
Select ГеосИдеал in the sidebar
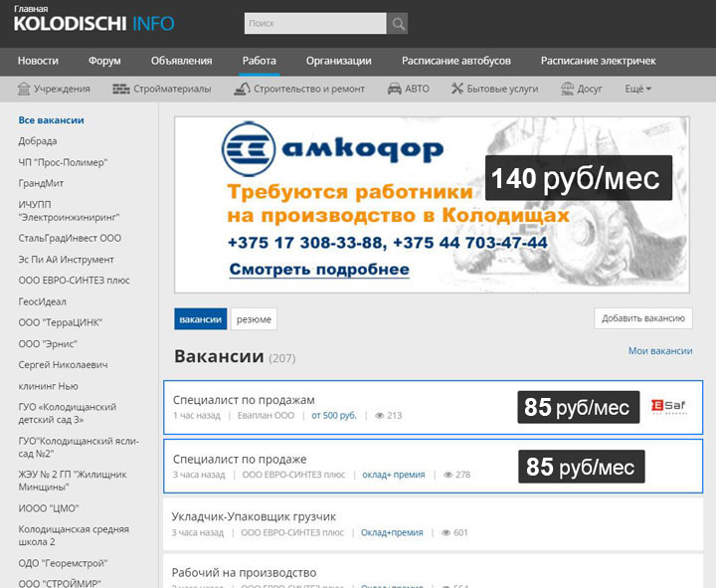[42, 301]
